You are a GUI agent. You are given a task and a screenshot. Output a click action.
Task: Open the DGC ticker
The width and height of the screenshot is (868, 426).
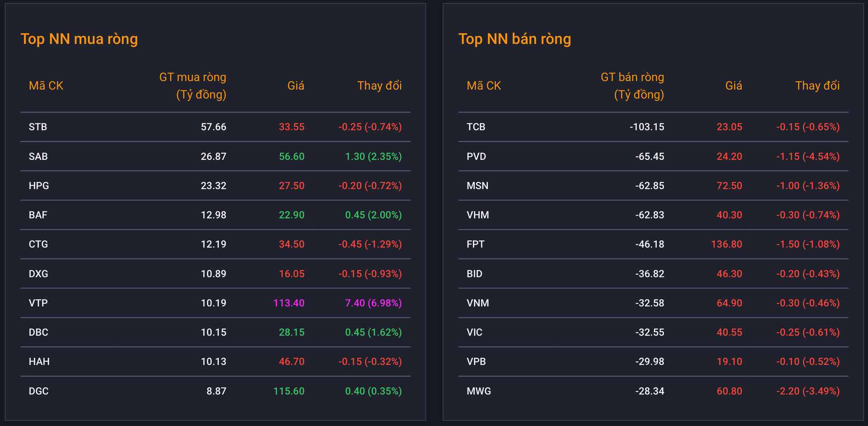click(39, 391)
